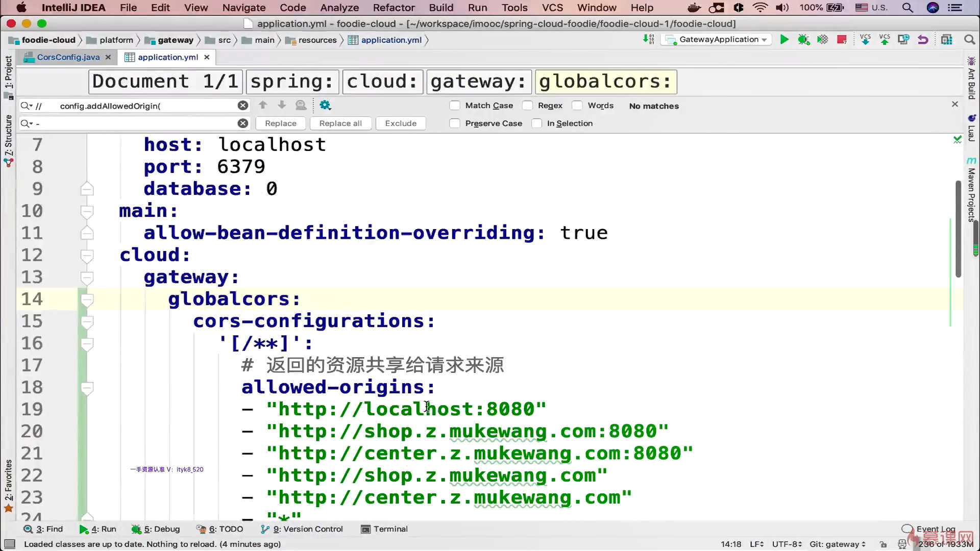Open the find bar settings gear
Screen dimensions: 980x551
325,105
